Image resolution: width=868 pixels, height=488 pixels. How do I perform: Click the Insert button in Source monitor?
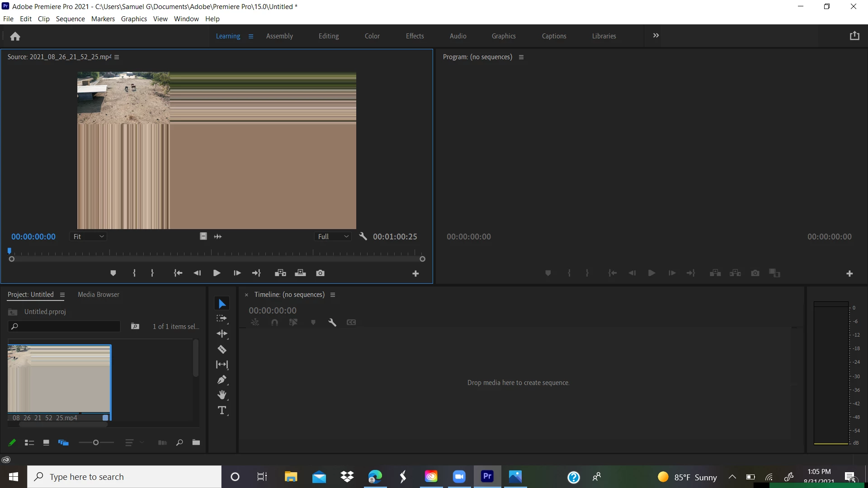pos(280,273)
